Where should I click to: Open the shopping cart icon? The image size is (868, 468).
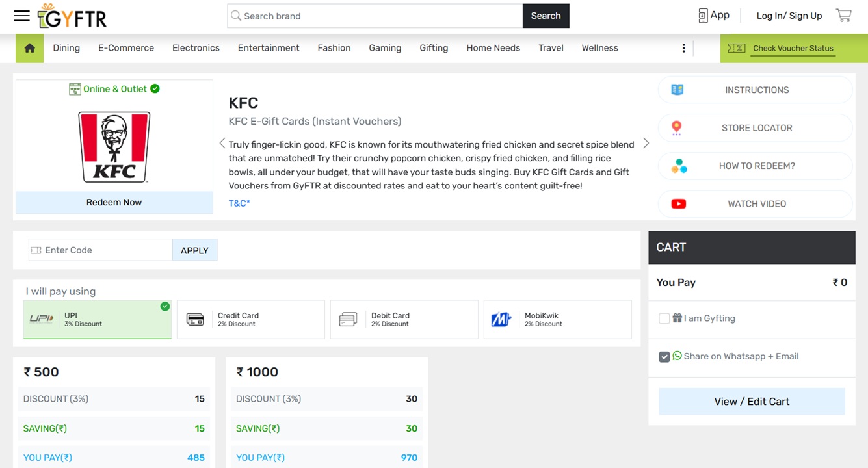coord(843,15)
